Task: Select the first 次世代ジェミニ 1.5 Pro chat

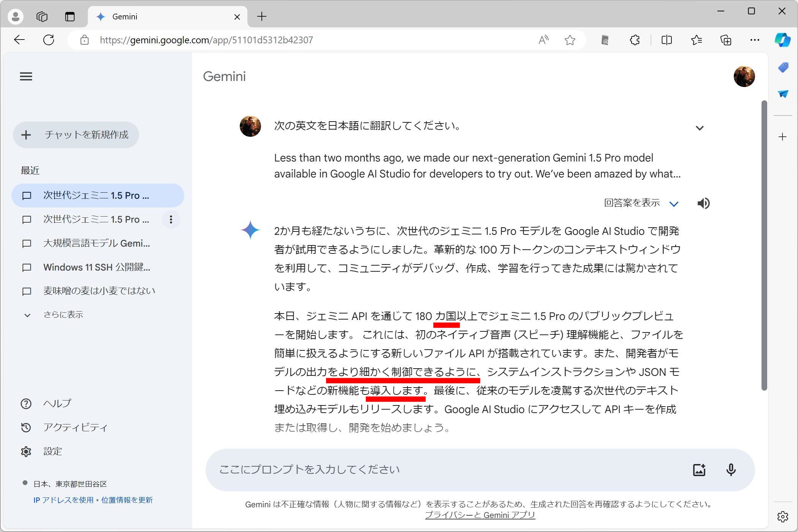Action: 98,196
